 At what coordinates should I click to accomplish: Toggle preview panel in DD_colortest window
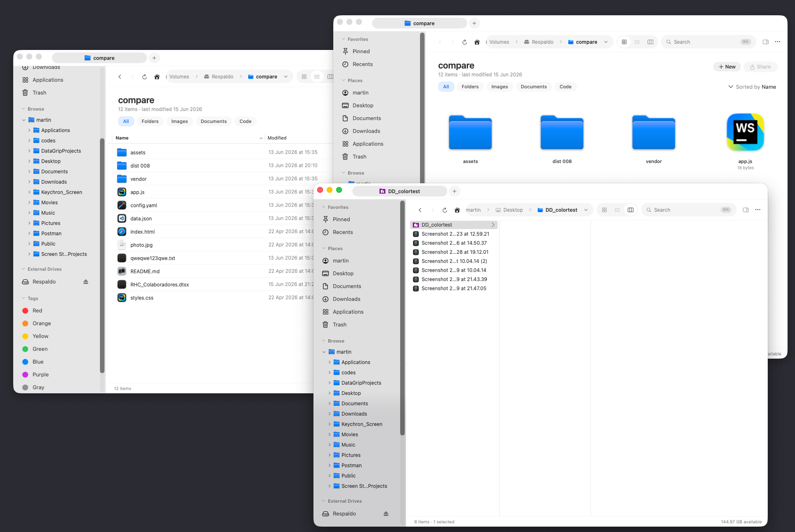(746, 210)
